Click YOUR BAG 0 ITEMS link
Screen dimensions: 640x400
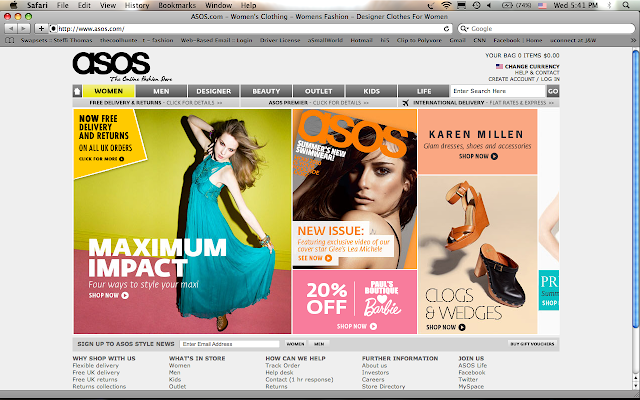(522, 56)
